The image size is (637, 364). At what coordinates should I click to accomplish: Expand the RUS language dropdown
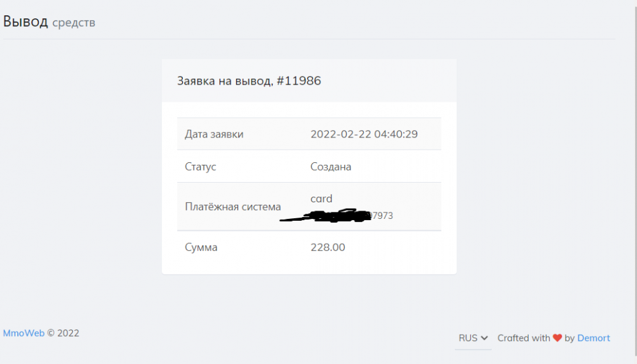pos(473,338)
